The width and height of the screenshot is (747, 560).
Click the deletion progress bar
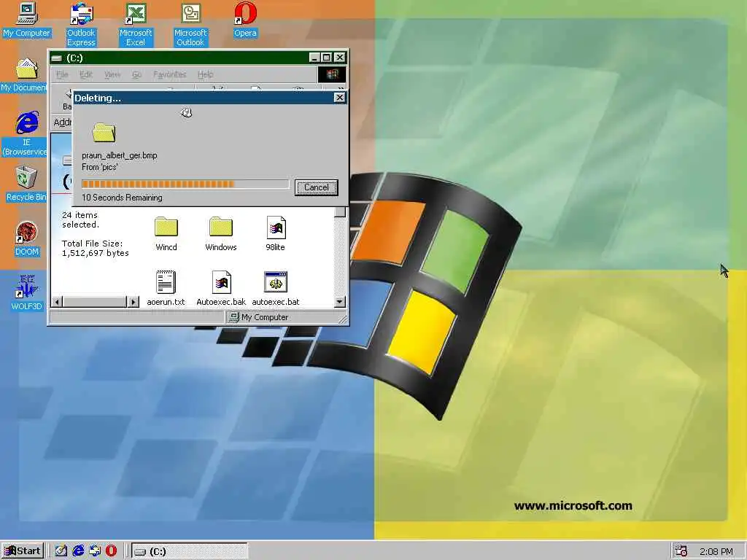point(185,184)
